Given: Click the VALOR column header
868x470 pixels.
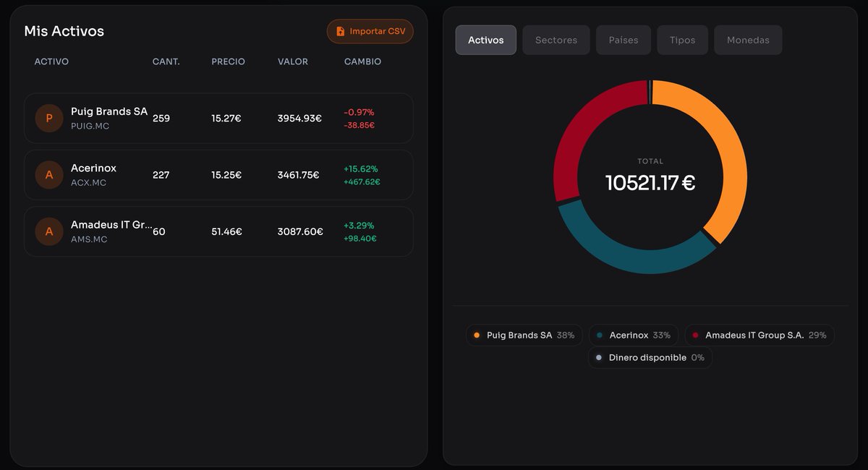Looking at the screenshot, I should pyautogui.click(x=293, y=61).
